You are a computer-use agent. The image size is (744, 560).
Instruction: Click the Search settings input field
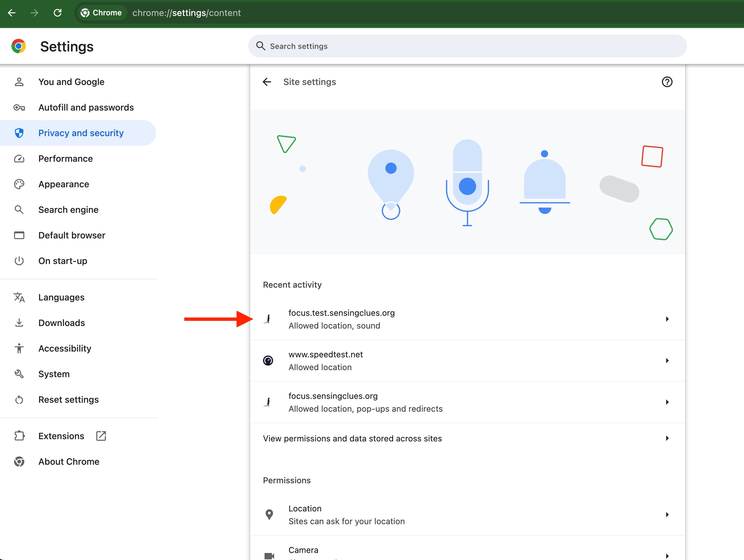point(467,46)
